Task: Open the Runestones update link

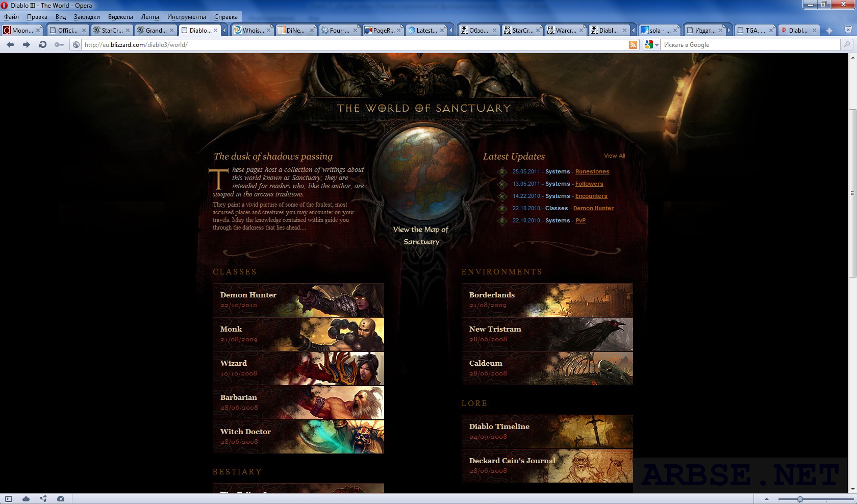Action: (x=592, y=172)
